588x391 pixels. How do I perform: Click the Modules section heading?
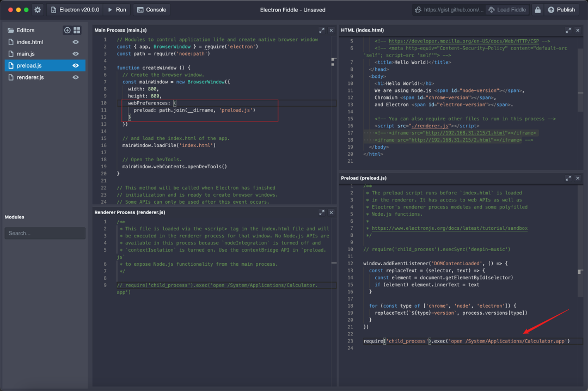click(x=14, y=217)
